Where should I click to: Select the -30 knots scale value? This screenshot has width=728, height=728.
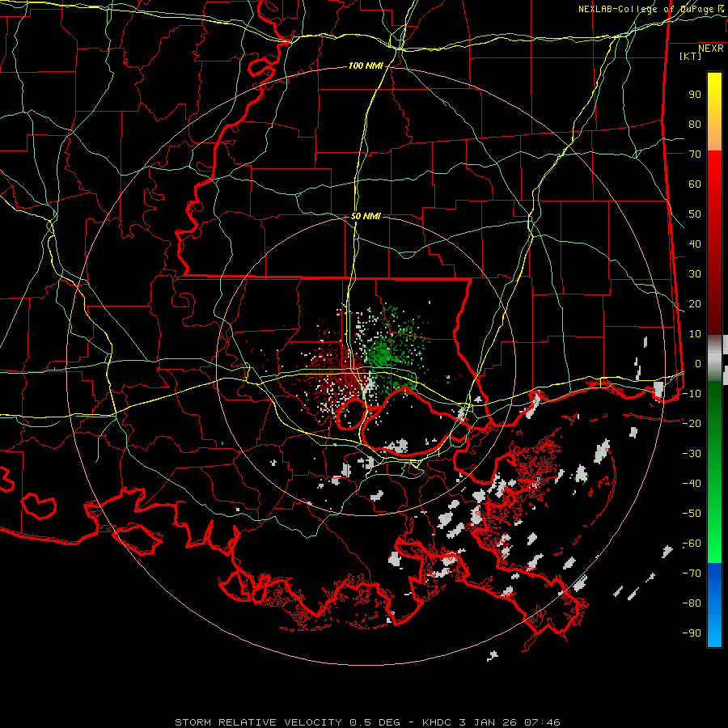692,454
